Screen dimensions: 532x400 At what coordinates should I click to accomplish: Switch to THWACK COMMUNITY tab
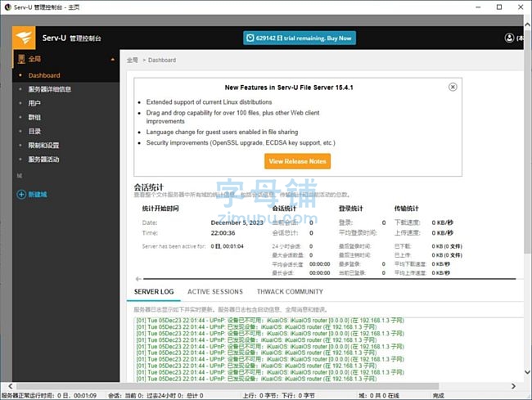click(x=290, y=291)
